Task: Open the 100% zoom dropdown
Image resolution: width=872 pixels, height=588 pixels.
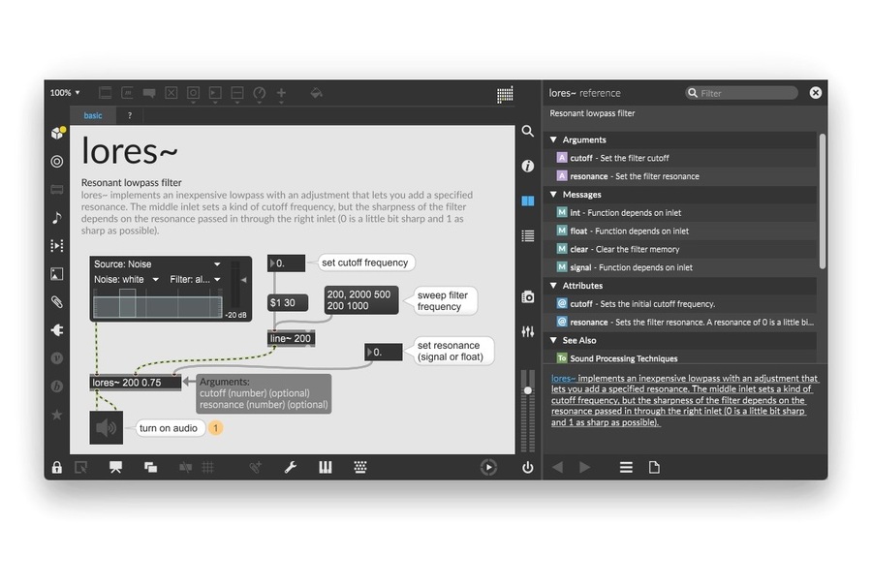Action: tap(65, 93)
